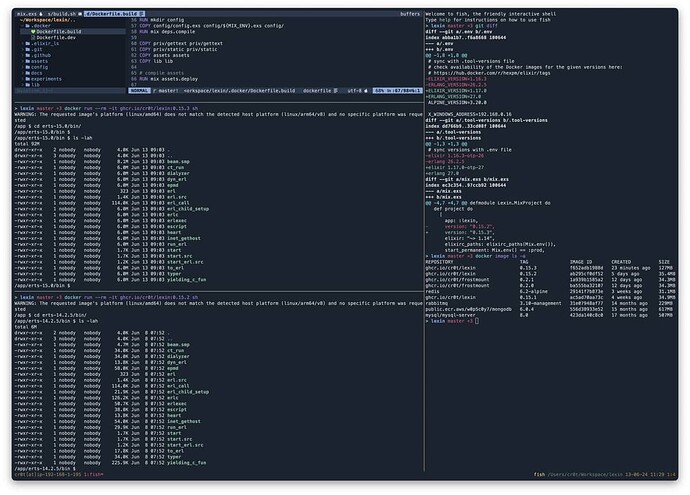Click the cursor position indicator in statusline

(x=397, y=91)
